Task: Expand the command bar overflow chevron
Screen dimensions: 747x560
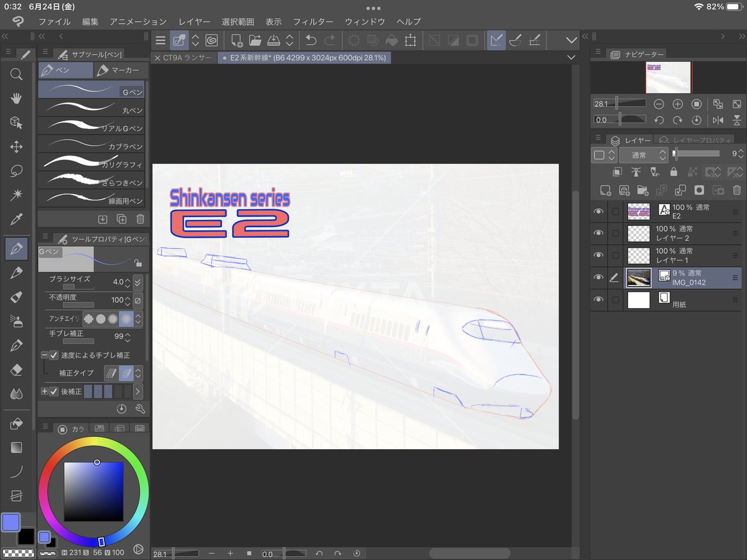Action: (571, 40)
